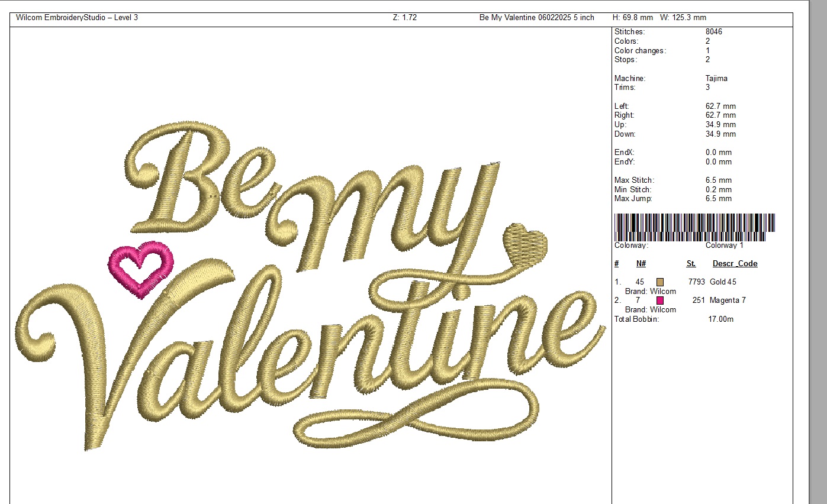Click the Colorway 1 value
Viewport: 827px width, 504px height.
[725, 245]
